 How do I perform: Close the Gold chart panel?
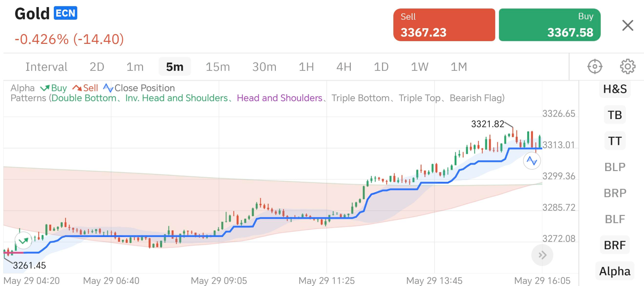(627, 25)
